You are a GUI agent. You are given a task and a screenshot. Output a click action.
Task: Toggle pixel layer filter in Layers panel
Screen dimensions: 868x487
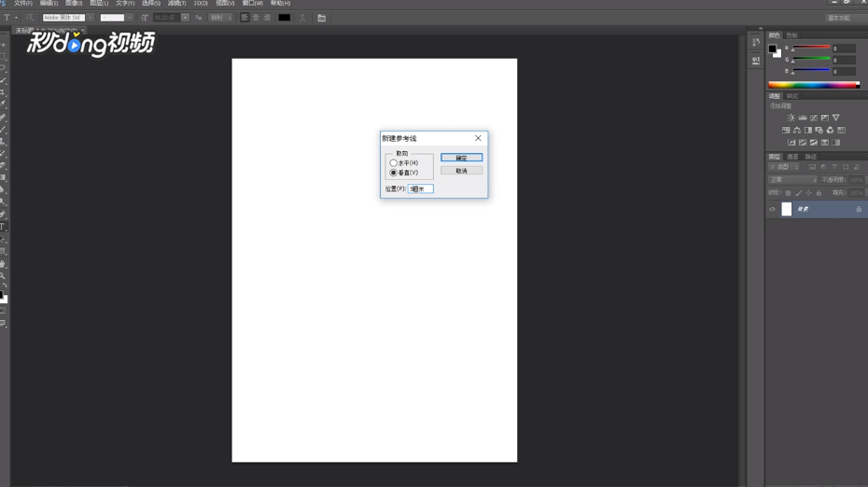pyautogui.click(x=812, y=167)
